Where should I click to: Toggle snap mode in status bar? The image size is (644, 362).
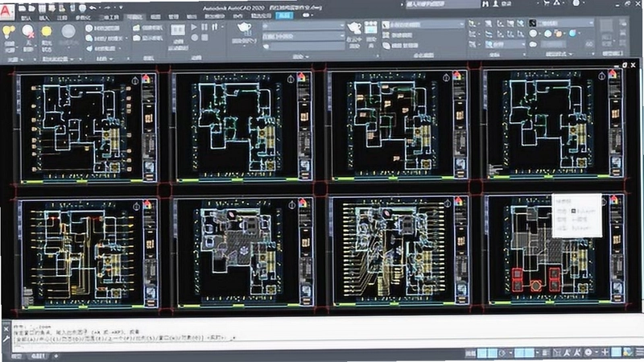(x=492, y=352)
